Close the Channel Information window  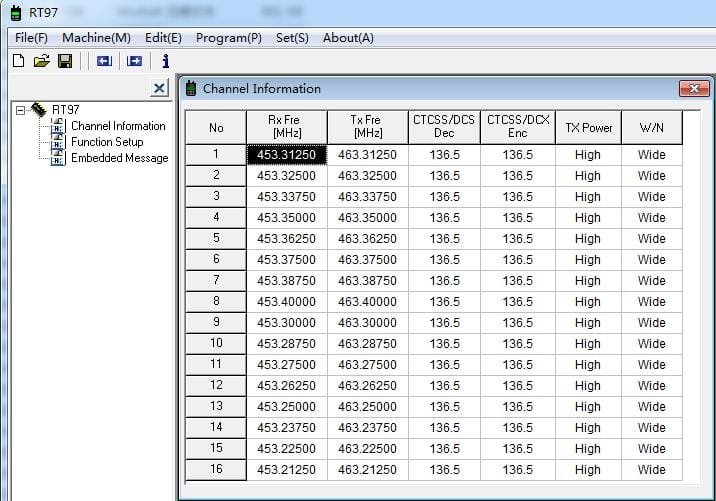693,89
